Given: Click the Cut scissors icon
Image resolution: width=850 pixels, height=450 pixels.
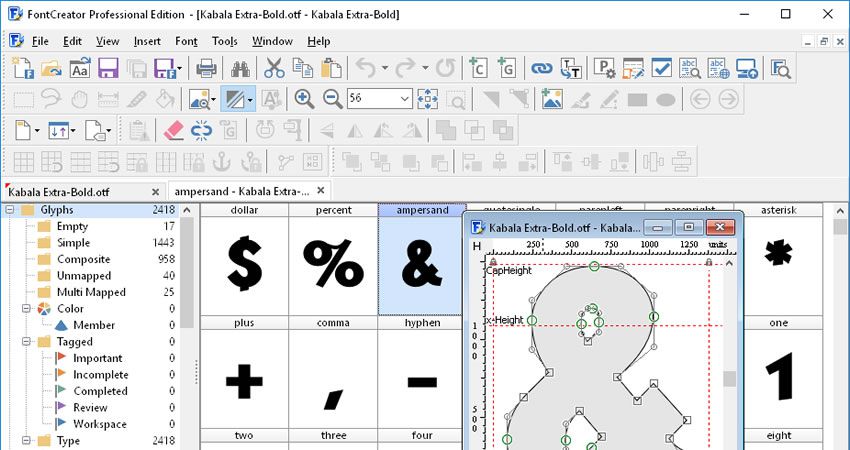Looking at the screenshot, I should 274,68.
